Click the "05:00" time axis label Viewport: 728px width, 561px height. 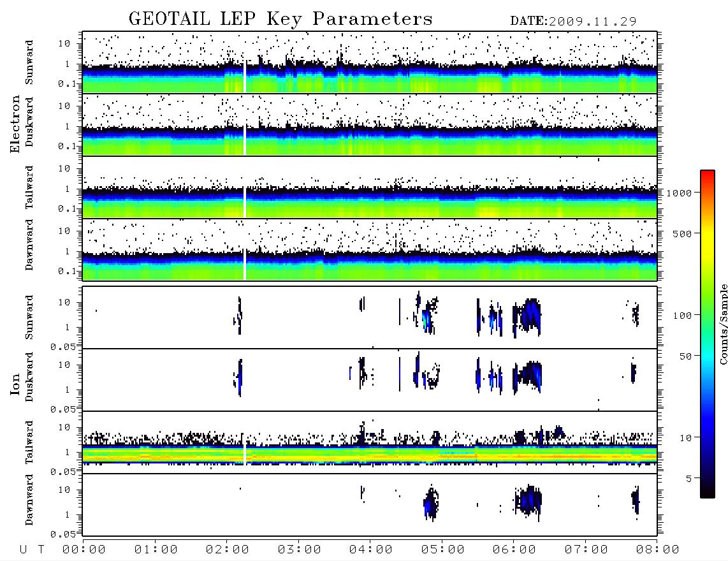tap(443, 550)
